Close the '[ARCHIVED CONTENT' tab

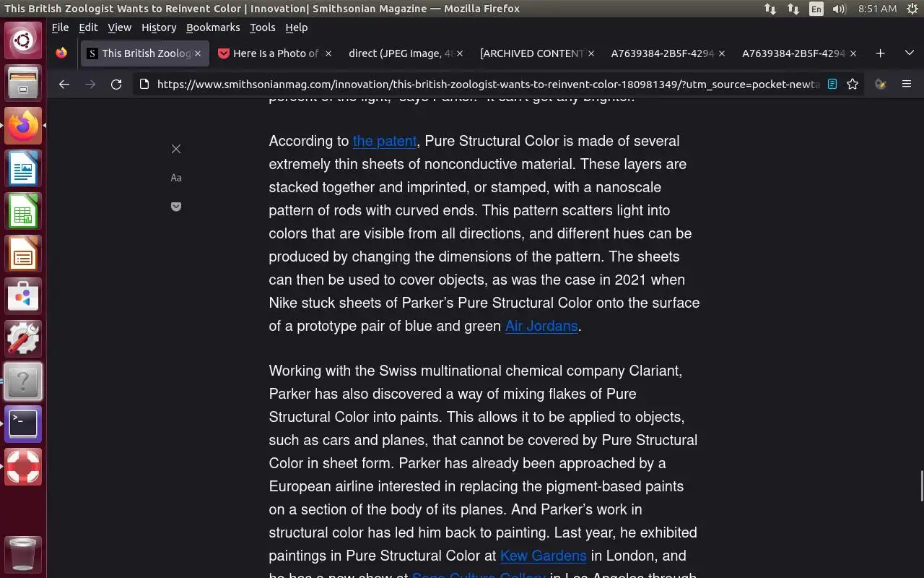click(591, 53)
